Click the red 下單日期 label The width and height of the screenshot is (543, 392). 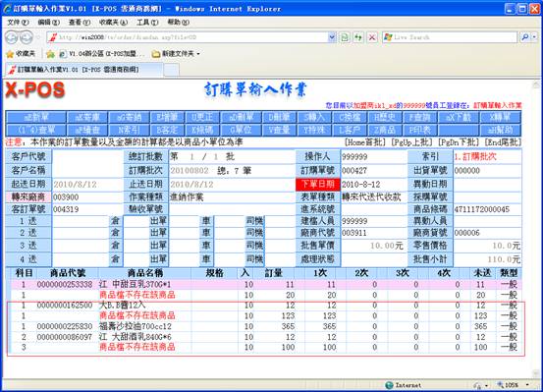(x=318, y=184)
